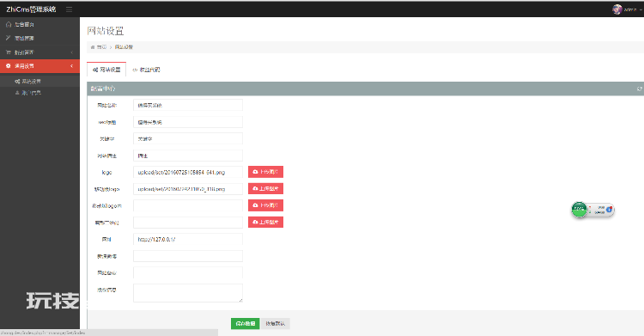Click the refresh icon on the gray panel header
Screen dimensions: 644x336
[639, 89]
